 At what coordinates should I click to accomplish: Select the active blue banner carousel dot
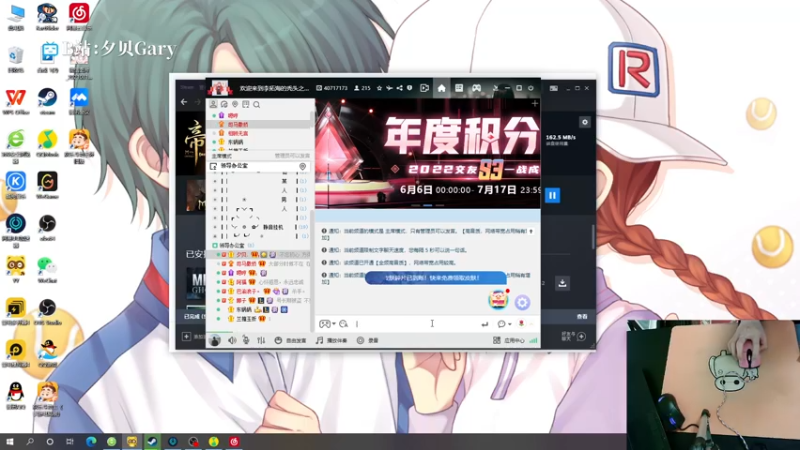(x=428, y=205)
